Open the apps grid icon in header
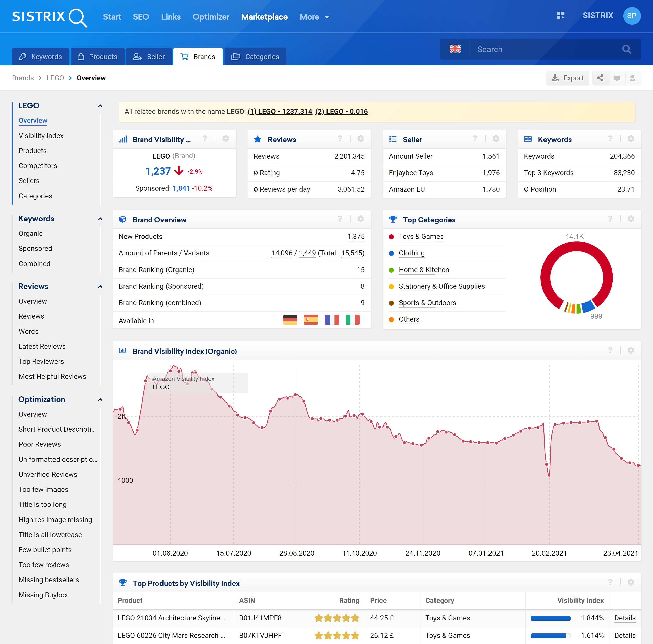653x644 pixels. [560, 16]
